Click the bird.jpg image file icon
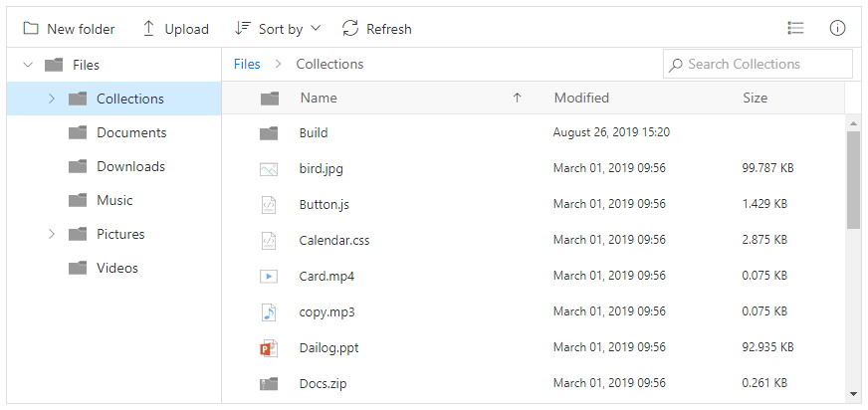This screenshot has width=868, height=410. [268, 169]
